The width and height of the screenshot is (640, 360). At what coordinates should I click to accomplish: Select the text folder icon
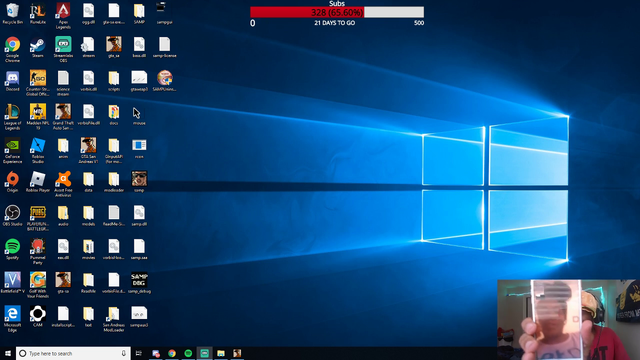89,317
